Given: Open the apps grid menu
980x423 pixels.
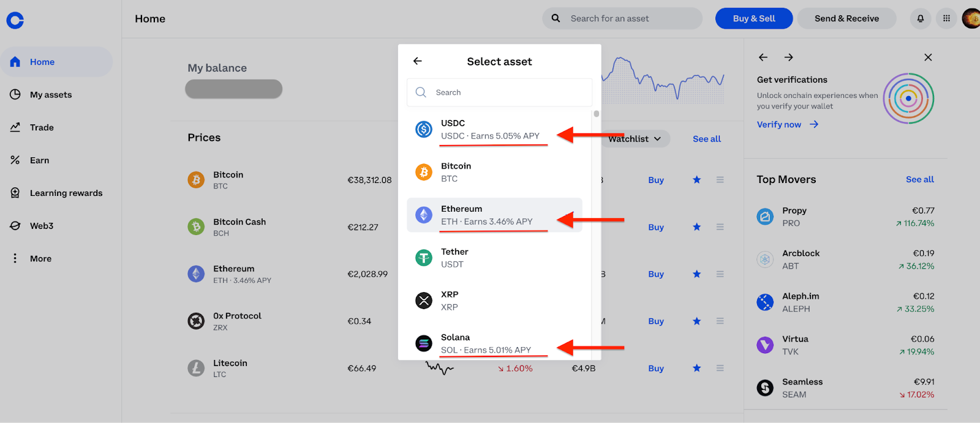Looking at the screenshot, I should [946, 18].
